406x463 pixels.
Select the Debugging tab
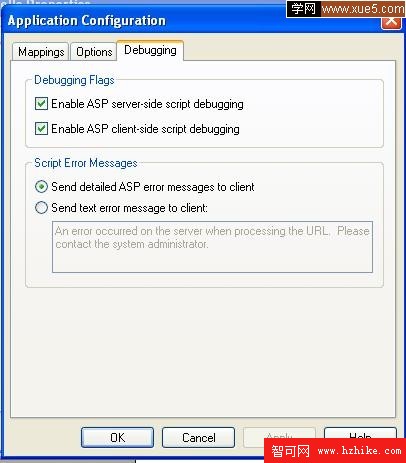coord(150,50)
